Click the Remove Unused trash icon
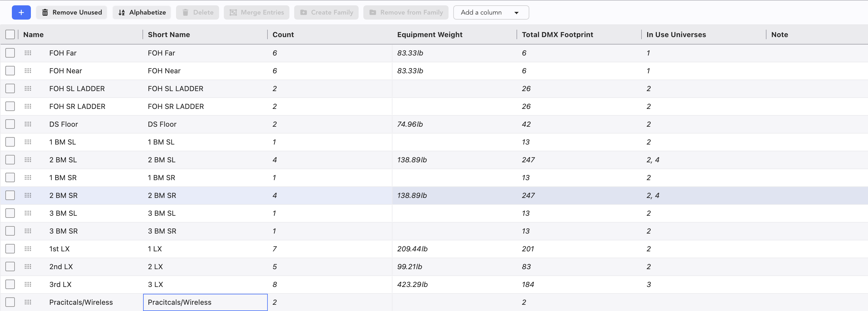 (45, 12)
